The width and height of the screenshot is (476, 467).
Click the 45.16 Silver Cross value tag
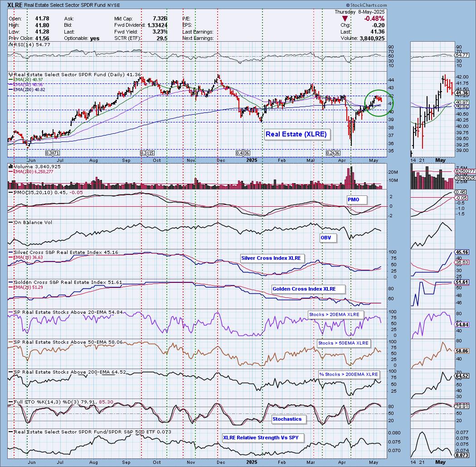(461, 253)
